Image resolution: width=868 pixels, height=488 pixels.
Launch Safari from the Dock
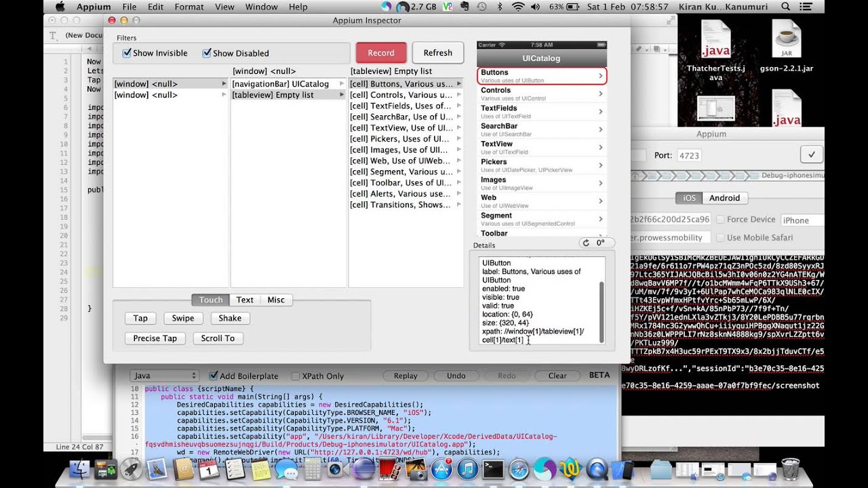click(519, 469)
